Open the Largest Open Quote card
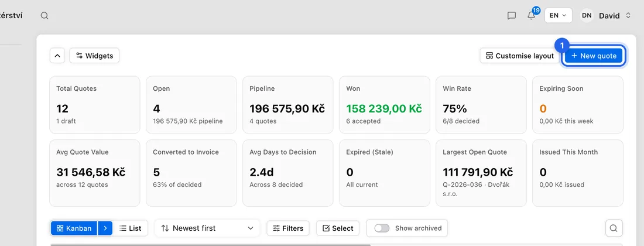The image size is (644, 246). coord(481,173)
